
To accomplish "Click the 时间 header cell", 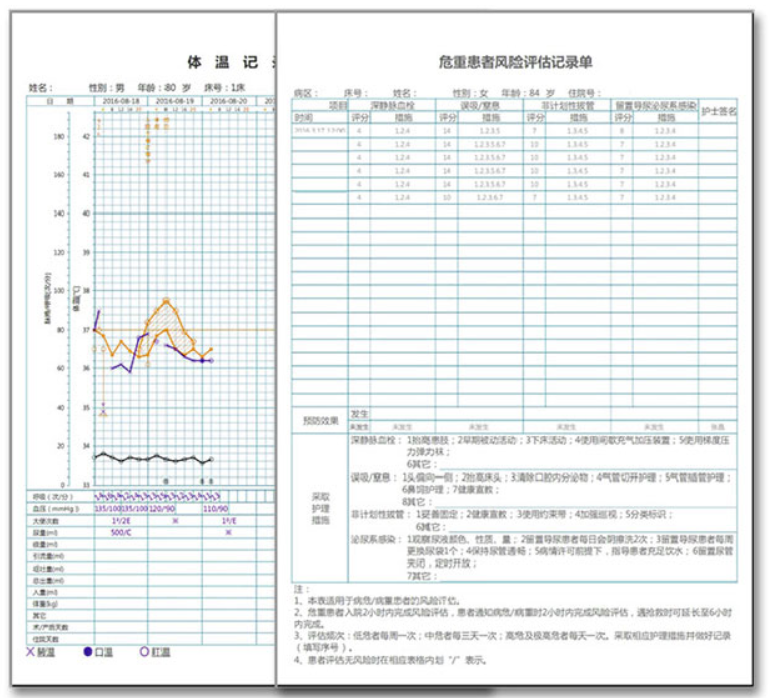I will (304, 118).
